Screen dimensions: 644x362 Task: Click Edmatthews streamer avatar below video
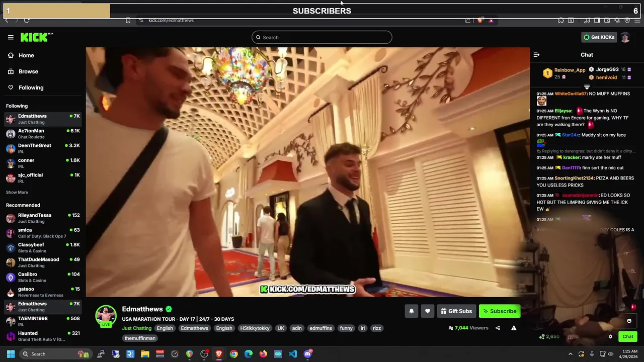106,316
